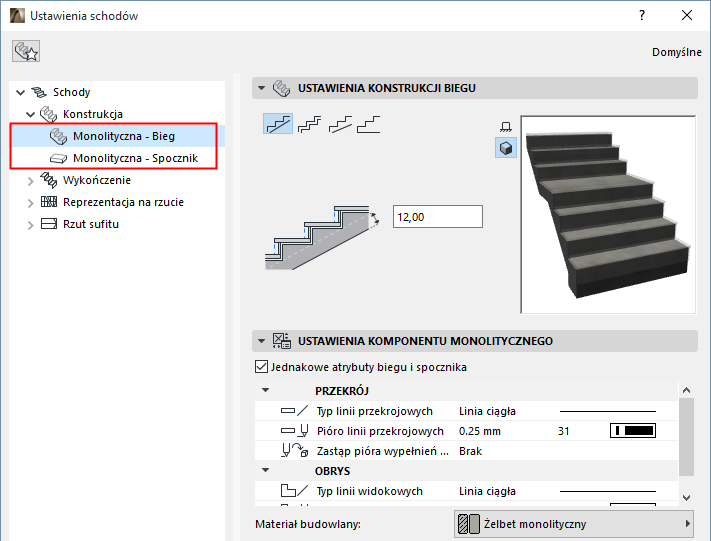This screenshot has width=711, height=541.
Task: Select the fourth flight structure type icon
Action: [x=368, y=124]
